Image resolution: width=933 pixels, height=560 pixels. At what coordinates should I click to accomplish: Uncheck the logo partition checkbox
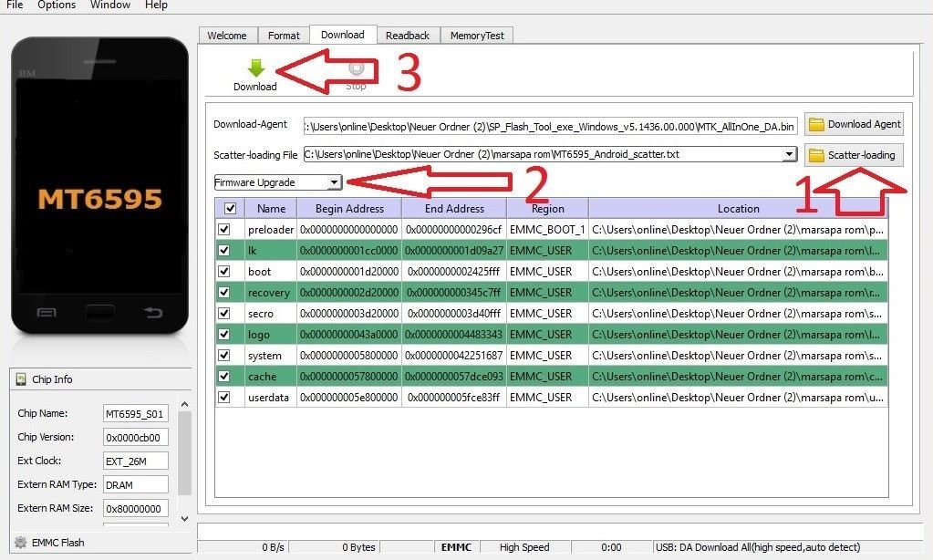point(224,334)
